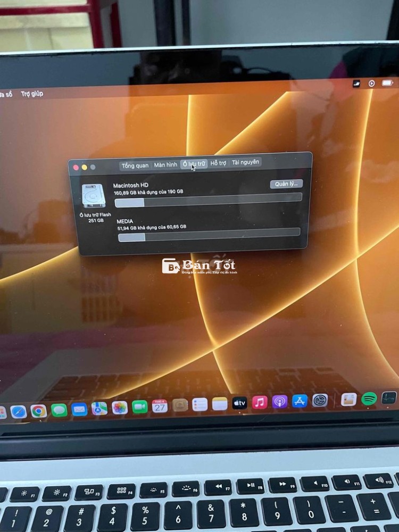Open Safari from the Dock
399x532 pixels.
tap(18, 412)
